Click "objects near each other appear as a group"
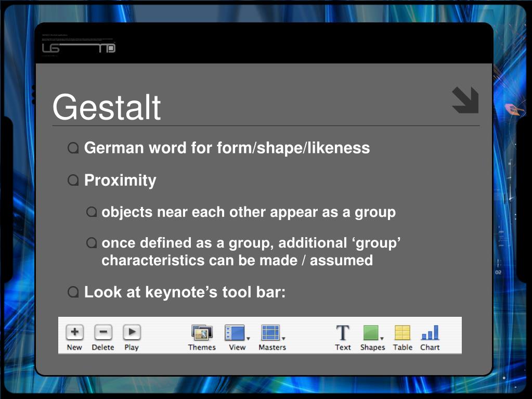 coord(249,212)
